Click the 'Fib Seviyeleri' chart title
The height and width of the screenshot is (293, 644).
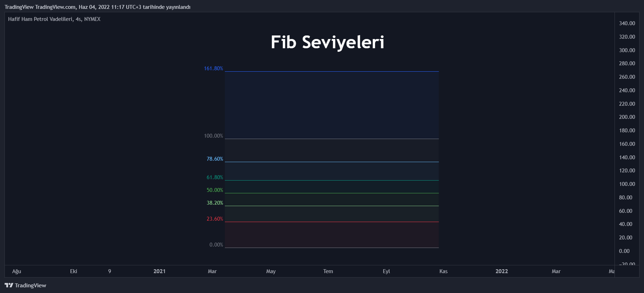point(328,42)
